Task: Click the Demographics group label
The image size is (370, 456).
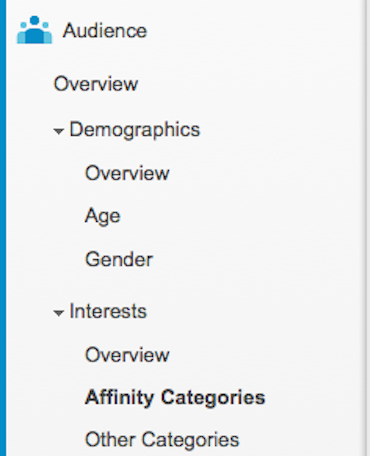Action: point(135,130)
